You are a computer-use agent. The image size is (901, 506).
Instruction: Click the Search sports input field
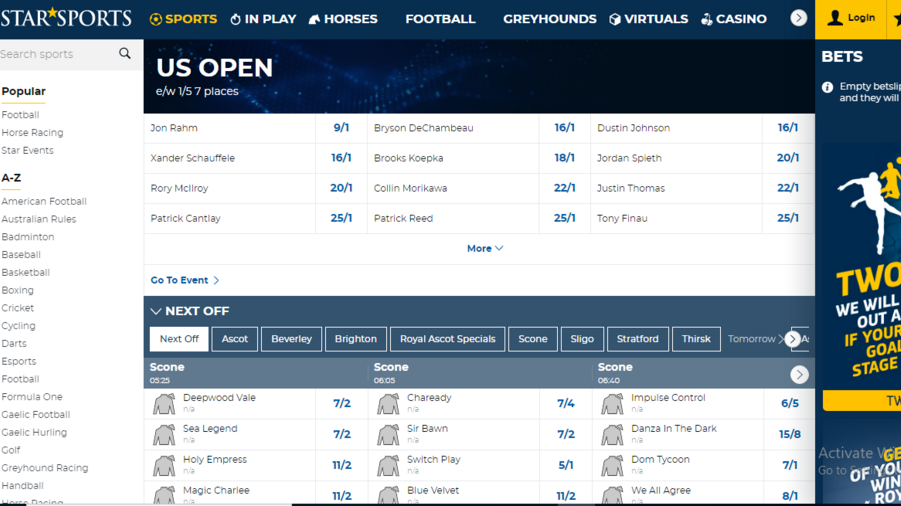click(57, 54)
